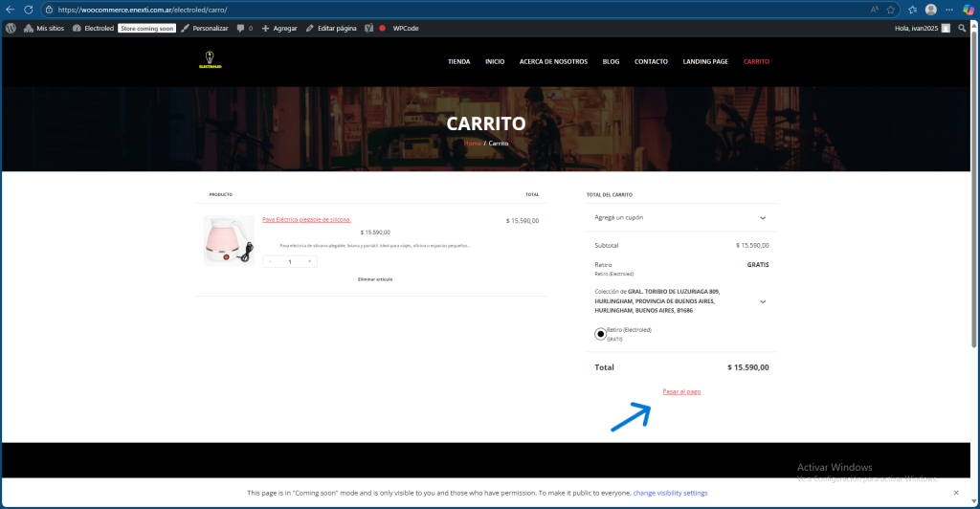Click the Electroled lightbulb site logo

coord(210,62)
